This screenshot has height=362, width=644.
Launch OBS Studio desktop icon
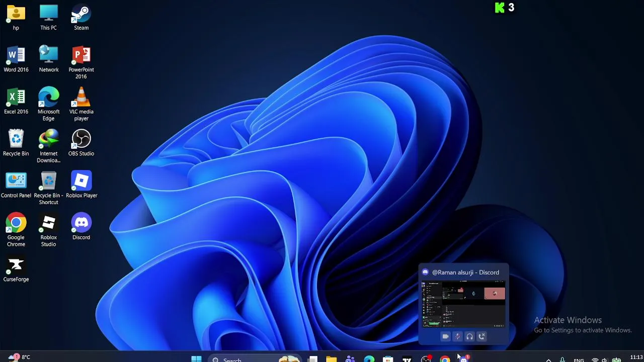click(81, 143)
